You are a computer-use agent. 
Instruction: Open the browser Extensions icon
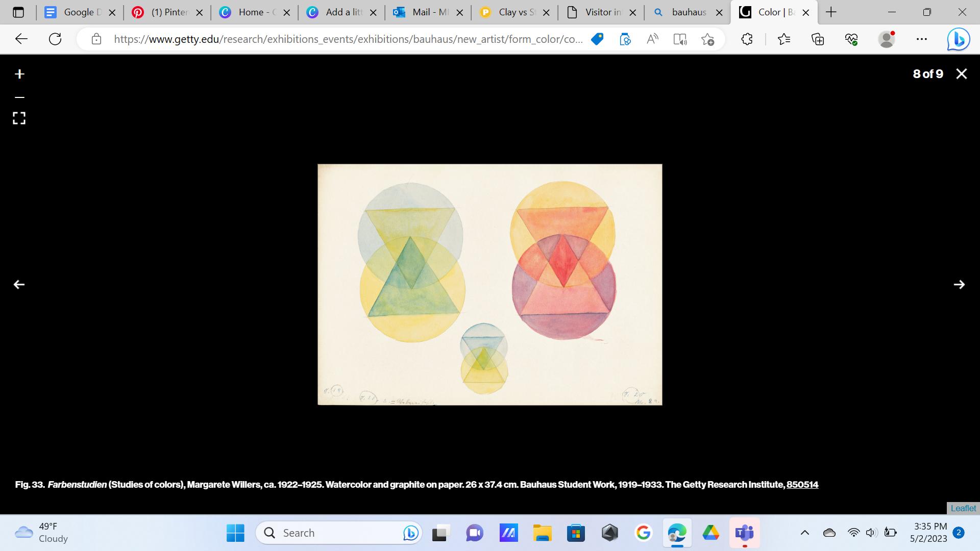747,39
